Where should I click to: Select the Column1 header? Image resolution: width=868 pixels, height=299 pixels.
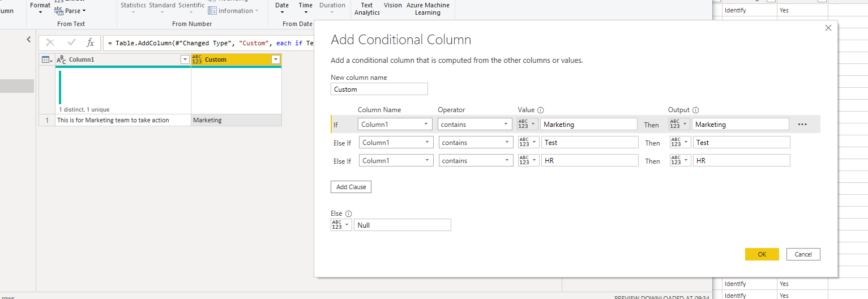click(x=123, y=59)
